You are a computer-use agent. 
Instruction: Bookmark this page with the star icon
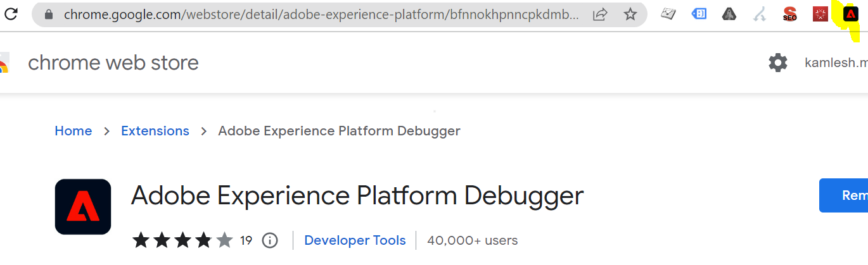pos(630,14)
